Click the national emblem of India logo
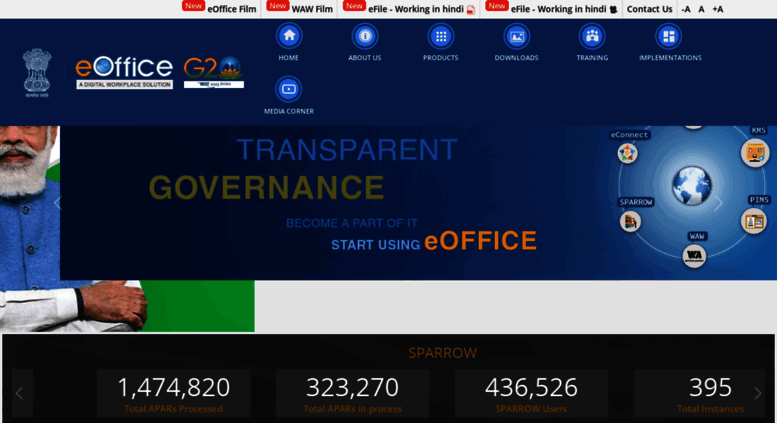Viewport: 777px width, 423px height. click(37, 72)
